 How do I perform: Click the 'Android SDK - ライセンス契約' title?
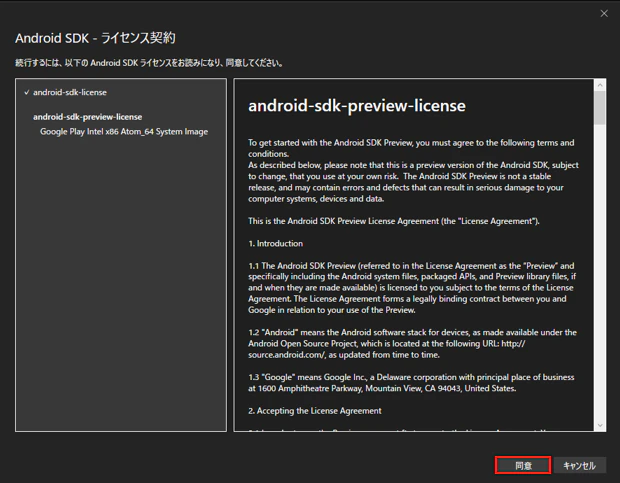point(95,38)
